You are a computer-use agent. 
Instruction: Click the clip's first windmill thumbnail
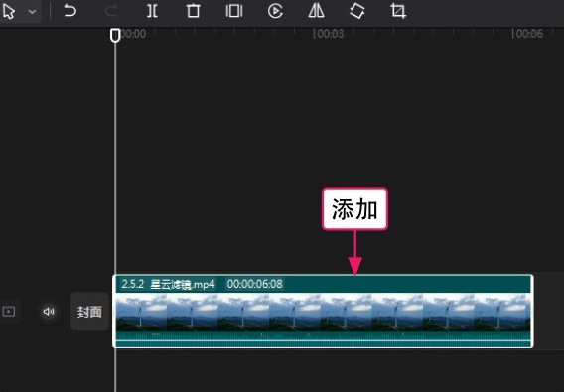click(141, 313)
